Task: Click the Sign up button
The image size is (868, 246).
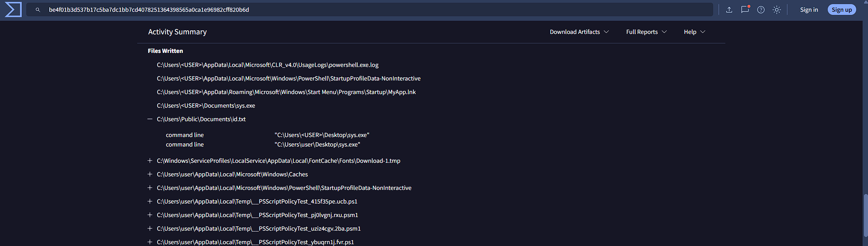Action: (x=842, y=9)
